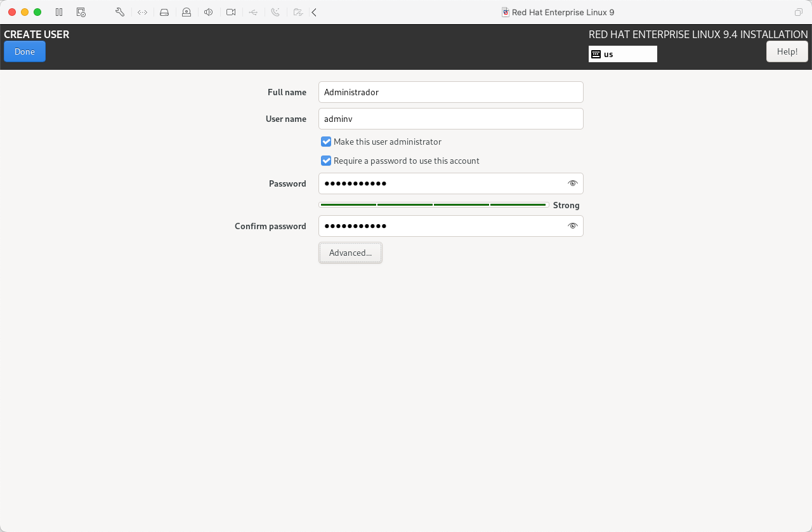Open the us keyboard layout selector
The height and width of the screenshot is (532, 812).
coord(622,54)
